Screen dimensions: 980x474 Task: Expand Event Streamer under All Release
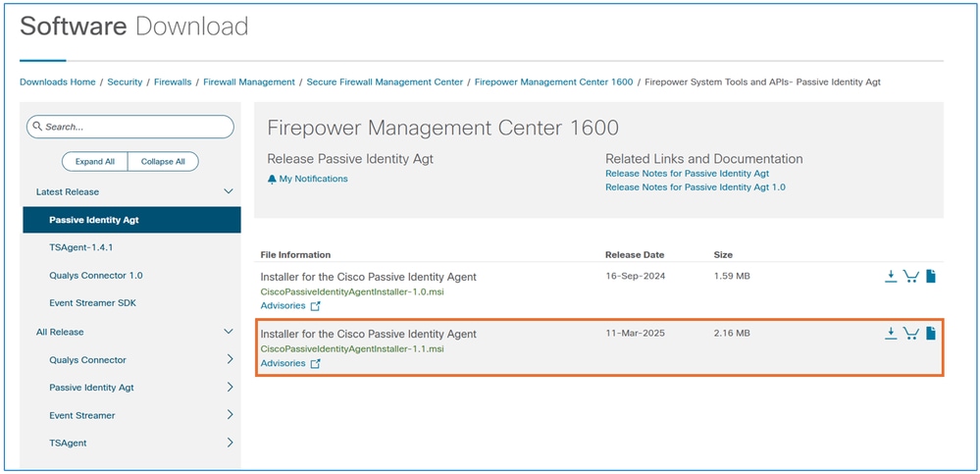tap(230, 414)
